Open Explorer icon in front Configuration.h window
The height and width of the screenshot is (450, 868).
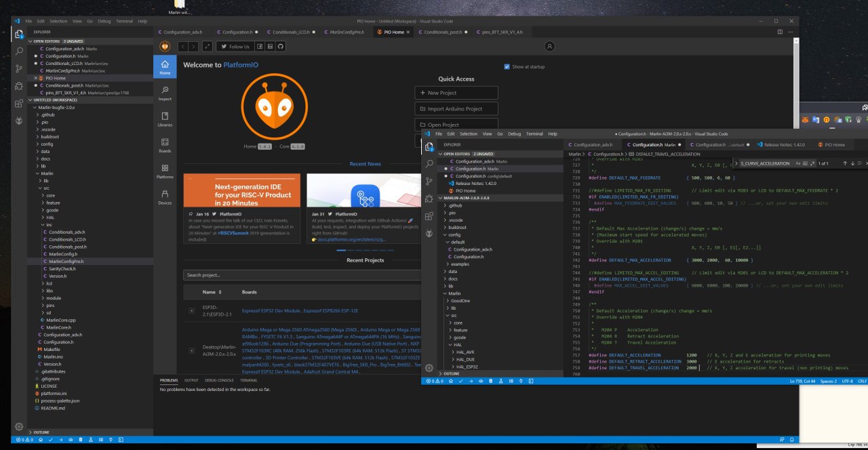tap(429, 147)
